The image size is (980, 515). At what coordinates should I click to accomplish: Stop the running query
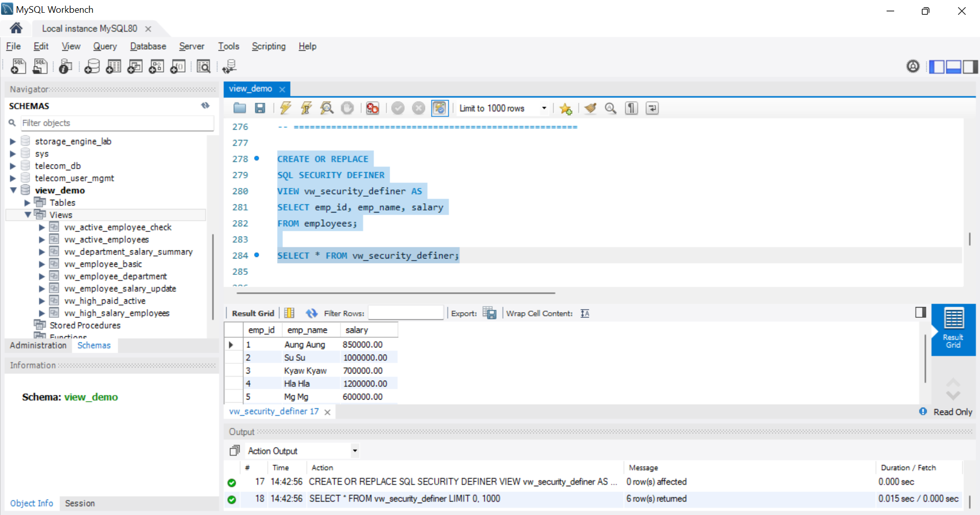(347, 108)
